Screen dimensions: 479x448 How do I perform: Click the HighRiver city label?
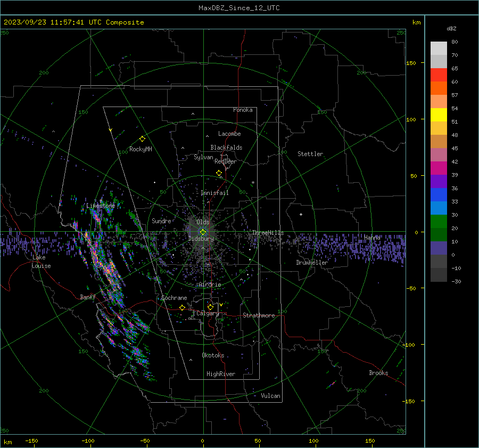pos(221,374)
